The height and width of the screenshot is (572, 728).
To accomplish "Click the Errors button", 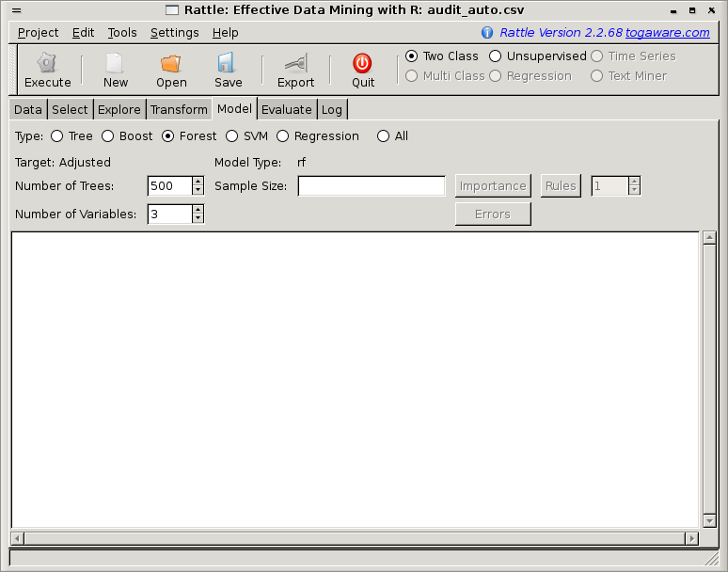I will pos(493,214).
